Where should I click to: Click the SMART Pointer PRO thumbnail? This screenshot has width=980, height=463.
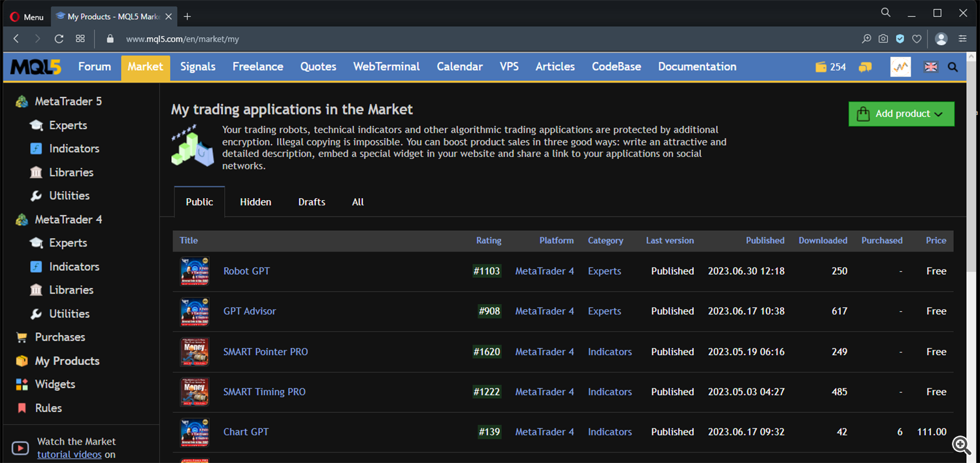195,352
